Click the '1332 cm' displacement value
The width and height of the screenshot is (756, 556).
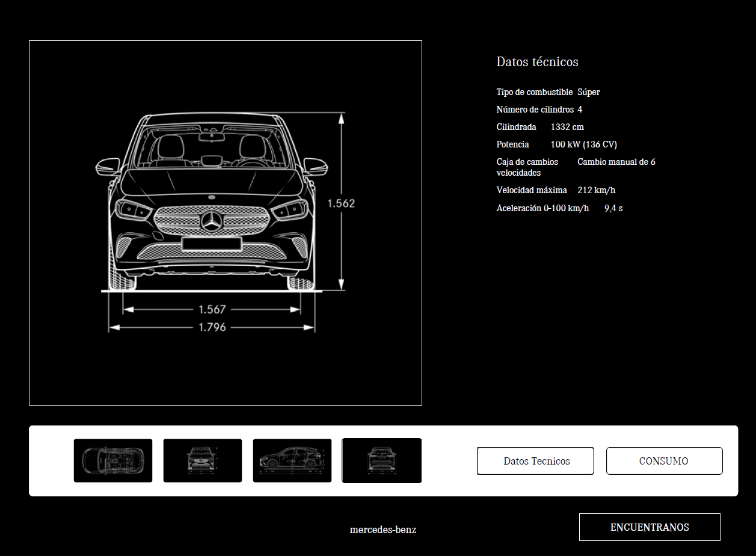(x=567, y=127)
